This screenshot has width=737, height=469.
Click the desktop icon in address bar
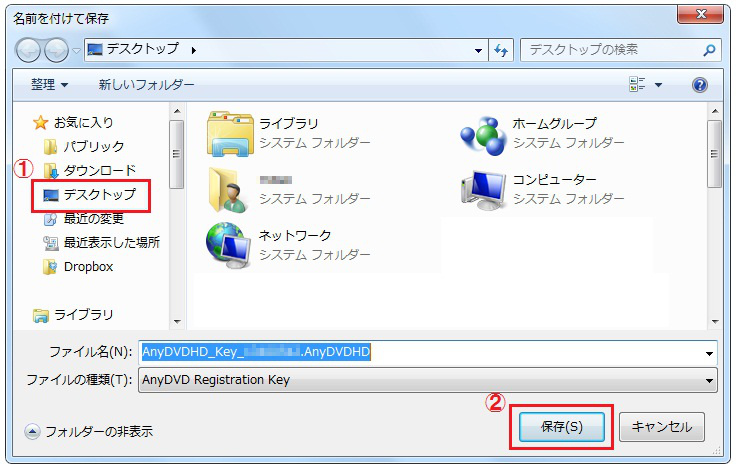(95, 49)
